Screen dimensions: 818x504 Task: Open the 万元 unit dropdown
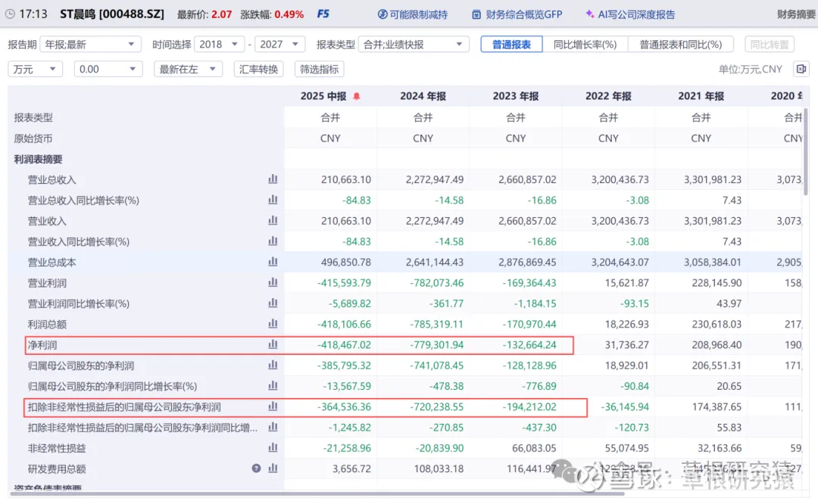[x=35, y=69]
